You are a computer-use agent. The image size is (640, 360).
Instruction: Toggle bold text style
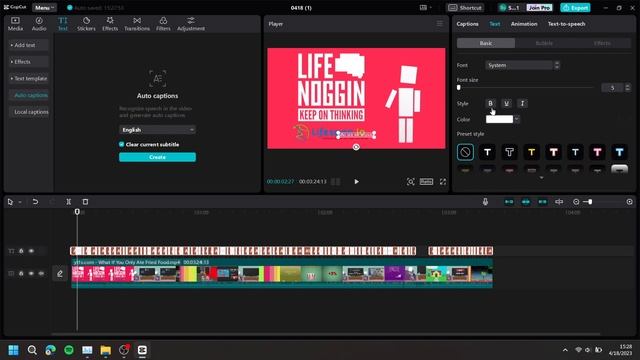tap(491, 103)
